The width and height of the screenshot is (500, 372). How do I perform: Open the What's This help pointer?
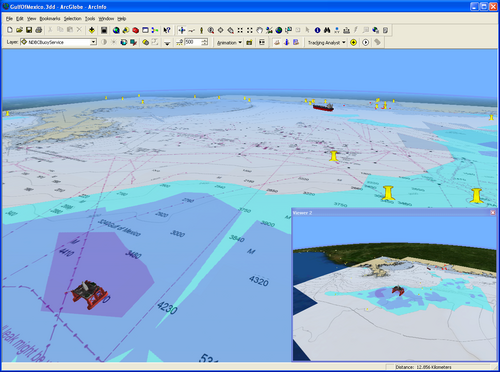[167, 30]
